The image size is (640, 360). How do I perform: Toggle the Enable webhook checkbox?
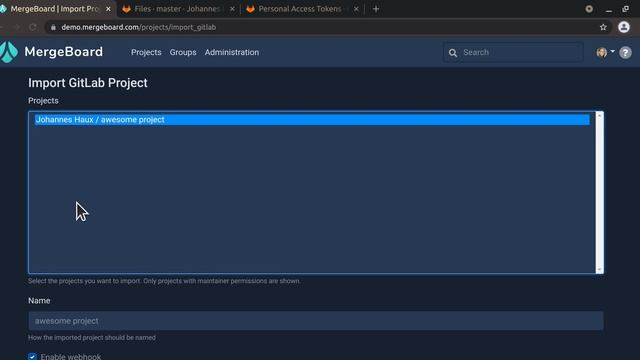32,357
